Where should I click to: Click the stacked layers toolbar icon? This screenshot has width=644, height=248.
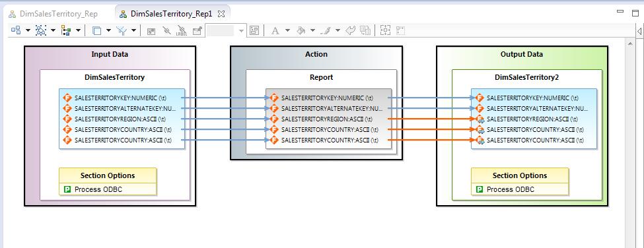(97, 31)
